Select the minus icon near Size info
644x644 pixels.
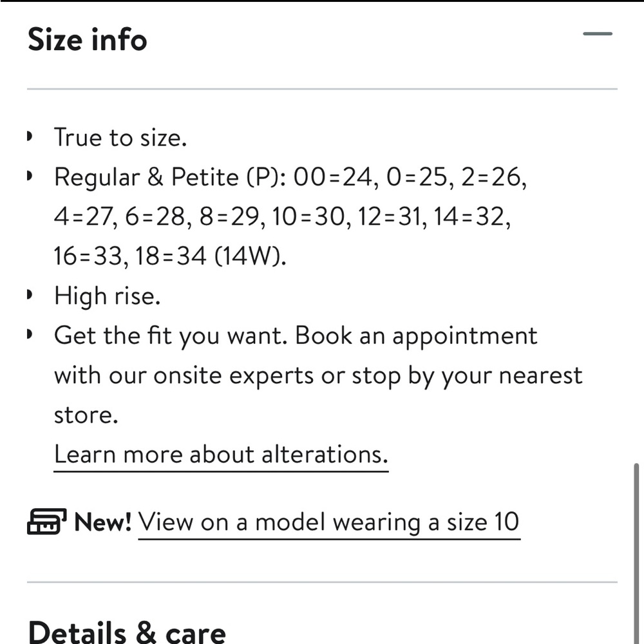coord(598,33)
